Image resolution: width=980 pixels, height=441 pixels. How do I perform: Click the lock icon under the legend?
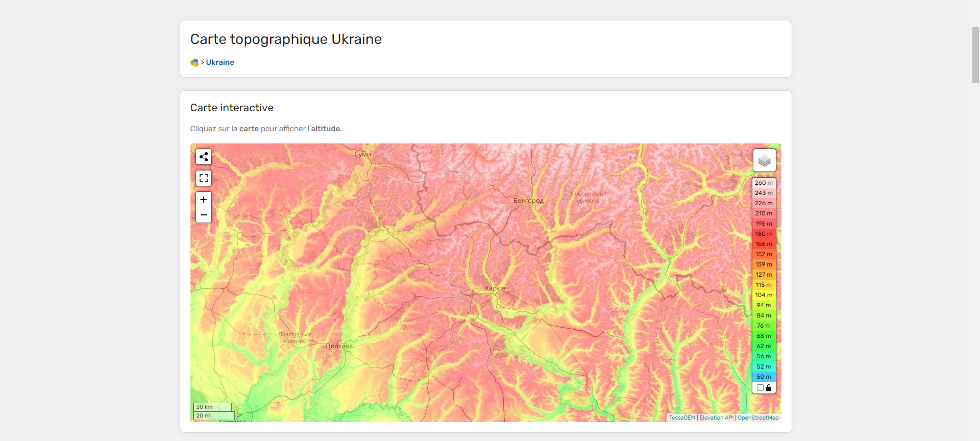click(769, 388)
